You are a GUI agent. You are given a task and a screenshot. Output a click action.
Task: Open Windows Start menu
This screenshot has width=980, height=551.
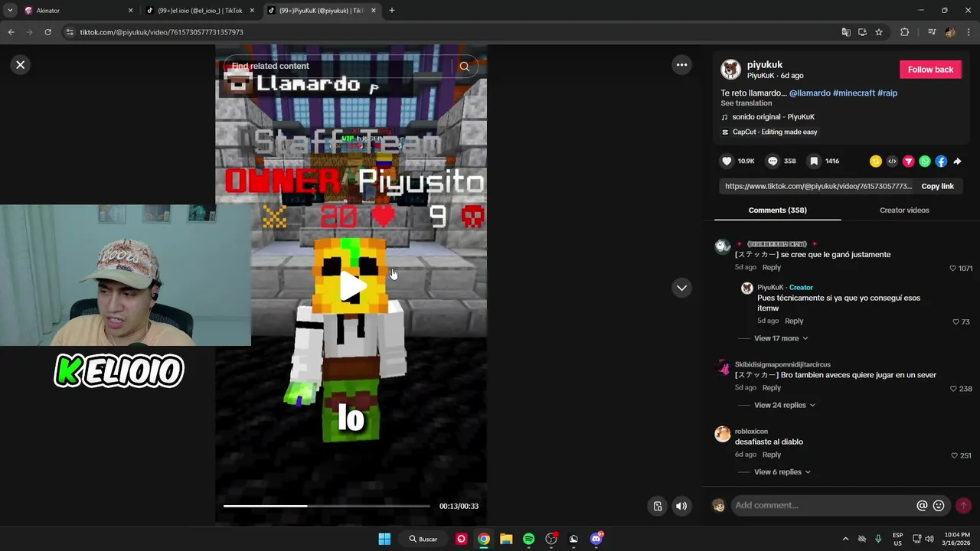tap(384, 539)
